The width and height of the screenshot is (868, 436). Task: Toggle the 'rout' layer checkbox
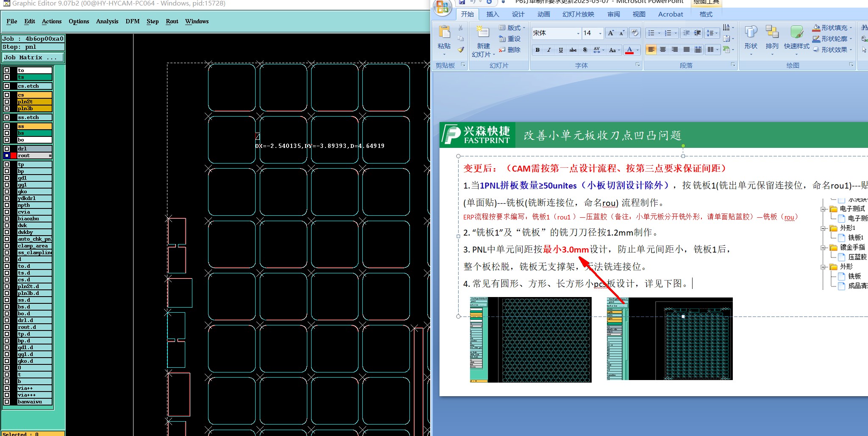click(7, 156)
